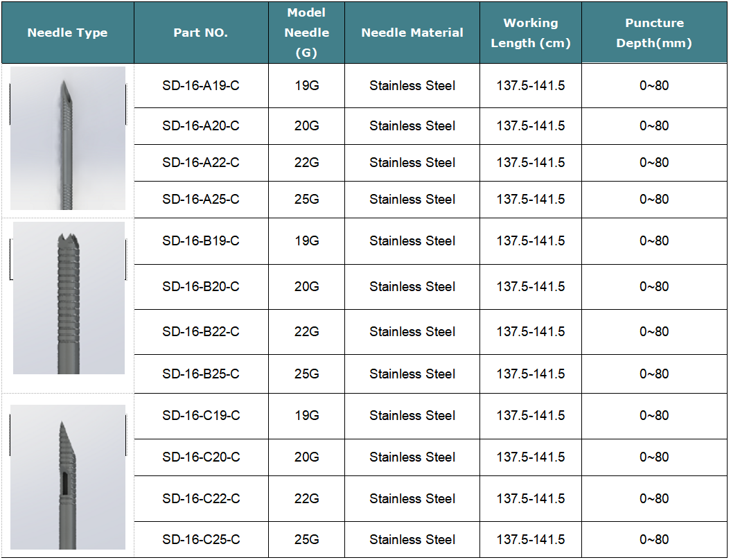Click part number SD-16-B20-C

pos(201,287)
